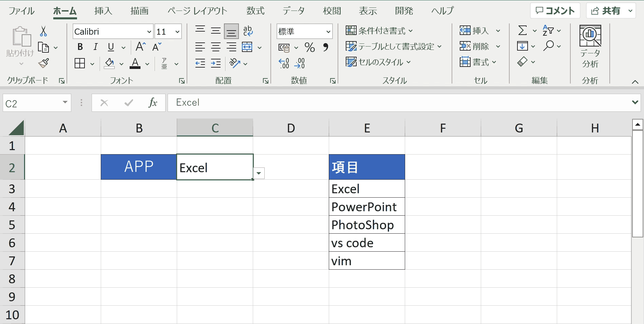Open the font name dropdown
Viewport: 644px width, 324px height.
click(149, 32)
